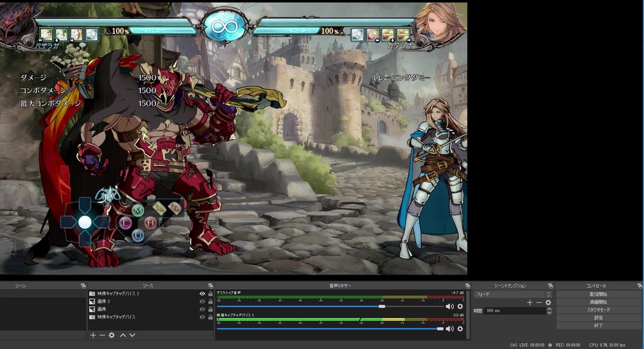Open source properties gear in the Sources toolbar
Screen dimensions: 644x349
(112, 335)
